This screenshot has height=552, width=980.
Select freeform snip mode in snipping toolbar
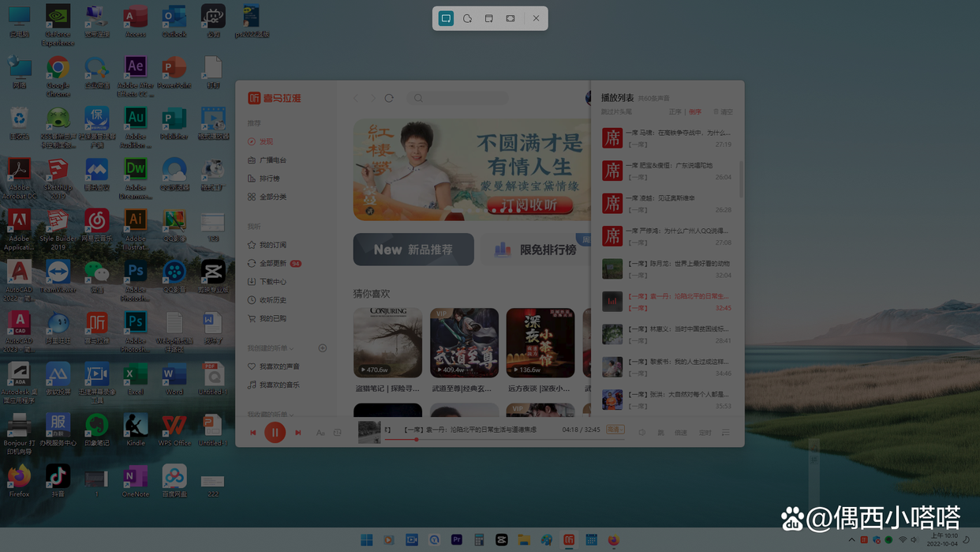pyautogui.click(x=467, y=18)
